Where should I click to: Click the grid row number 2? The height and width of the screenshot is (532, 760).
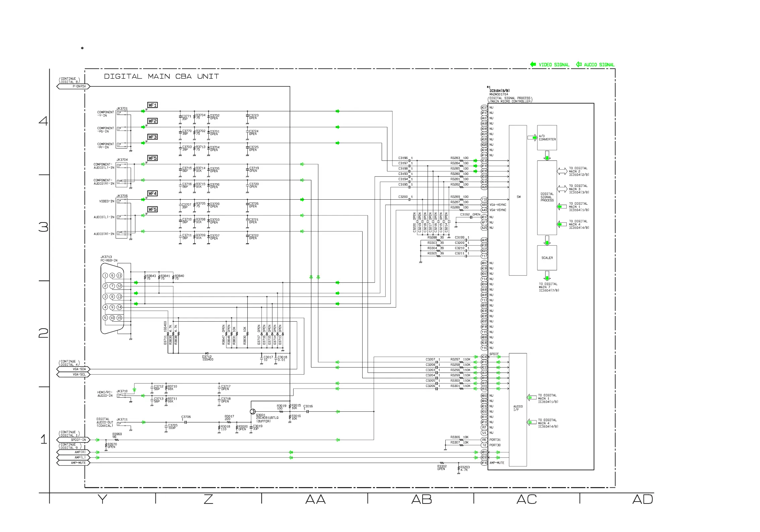pyautogui.click(x=43, y=333)
